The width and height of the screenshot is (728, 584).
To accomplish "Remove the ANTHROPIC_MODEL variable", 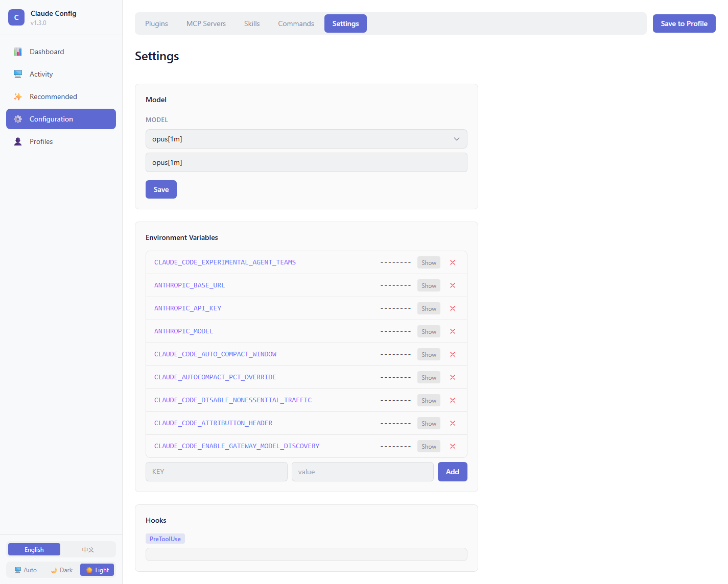I will pos(453,331).
